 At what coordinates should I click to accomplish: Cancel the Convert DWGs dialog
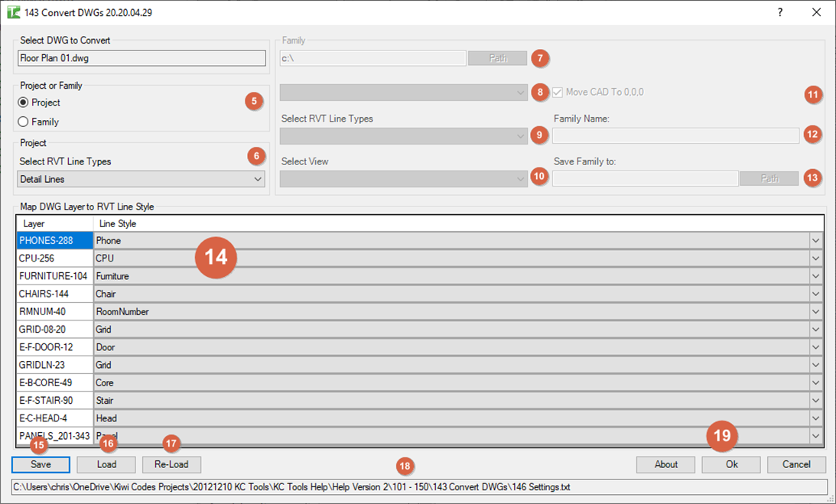pyautogui.click(x=796, y=464)
